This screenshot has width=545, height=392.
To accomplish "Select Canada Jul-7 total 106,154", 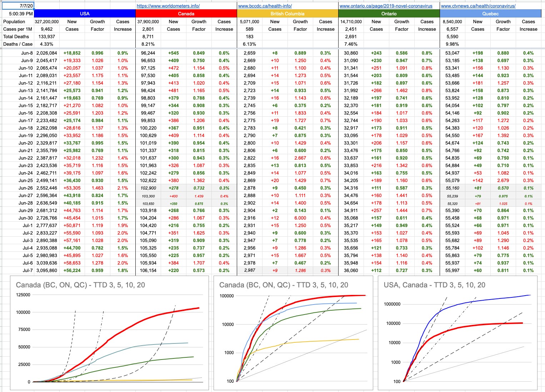I will coord(148,270).
